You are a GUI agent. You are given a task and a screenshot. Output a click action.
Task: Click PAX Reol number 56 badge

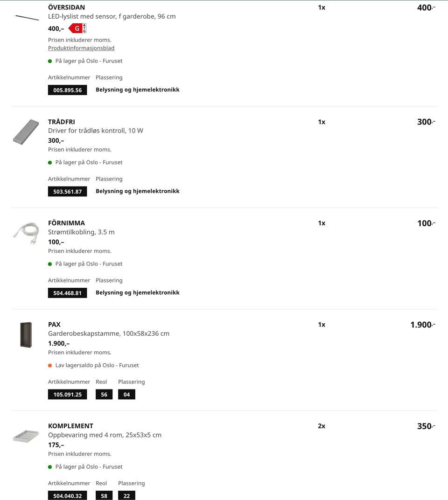click(x=104, y=395)
